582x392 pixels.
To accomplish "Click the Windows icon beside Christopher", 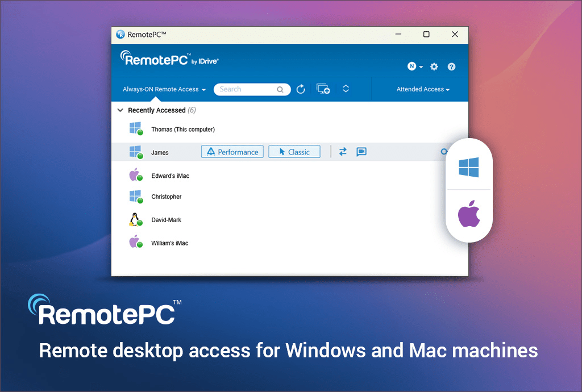I will click(136, 197).
